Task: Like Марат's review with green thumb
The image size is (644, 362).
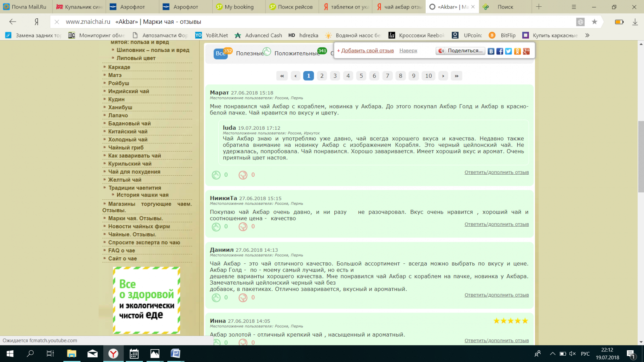Action: [216, 175]
